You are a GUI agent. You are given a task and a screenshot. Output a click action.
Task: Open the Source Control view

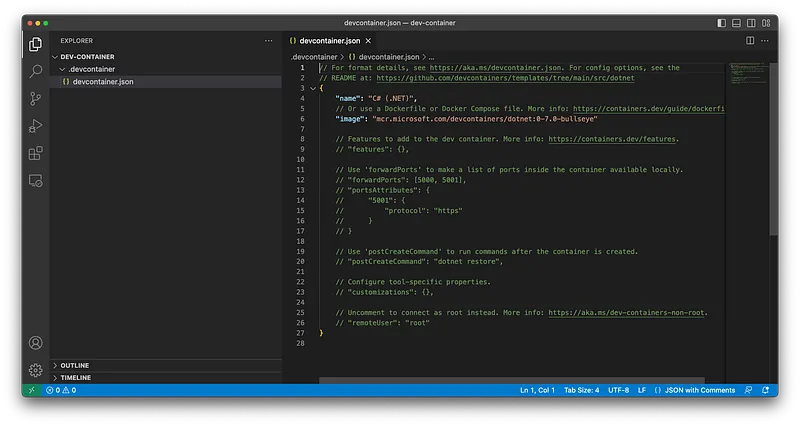[36, 98]
